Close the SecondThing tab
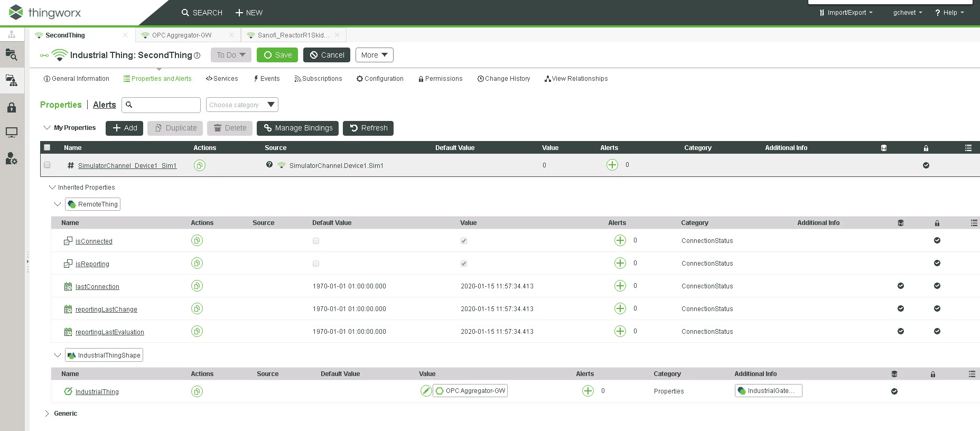 coord(125,35)
